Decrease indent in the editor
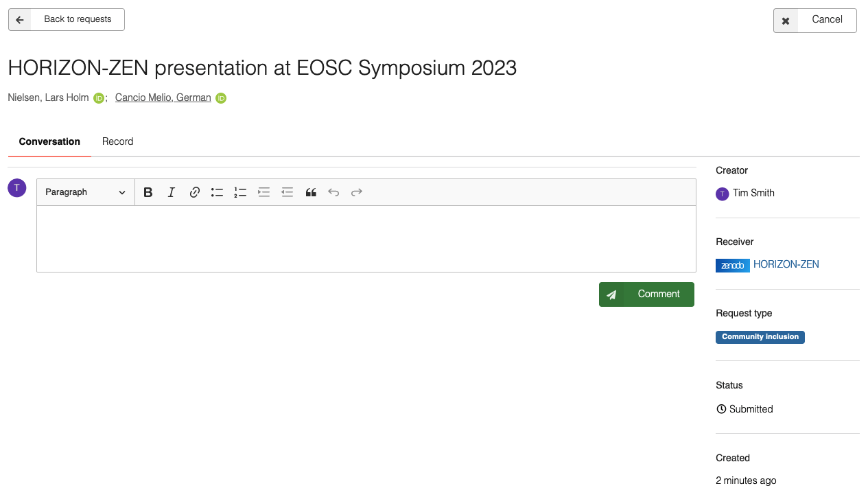This screenshot has width=868, height=499. (x=288, y=192)
